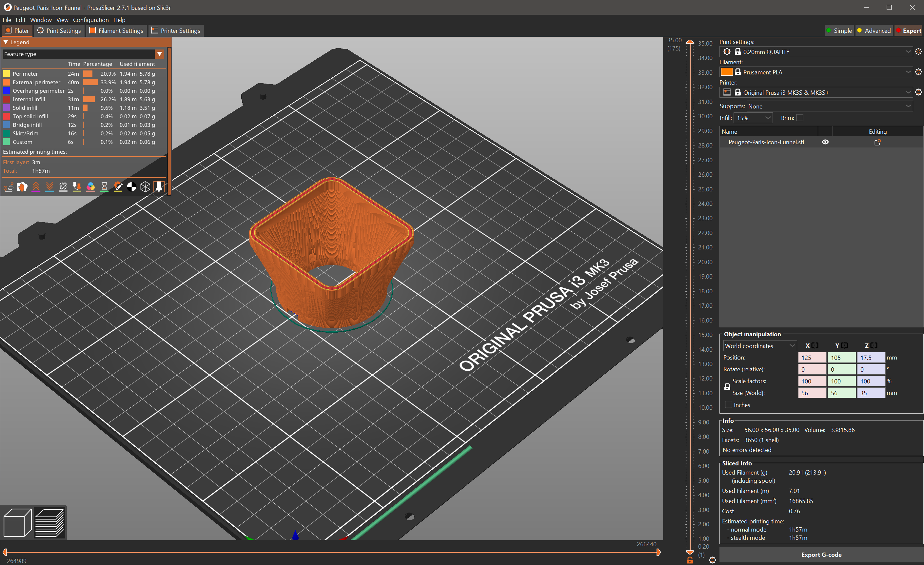This screenshot has width=924, height=565.
Task: Open the Configuration menu
Action: pos(90,20)
